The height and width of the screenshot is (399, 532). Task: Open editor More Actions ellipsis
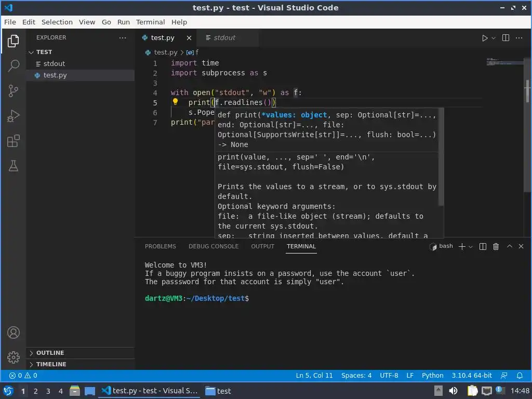point(519,37)
